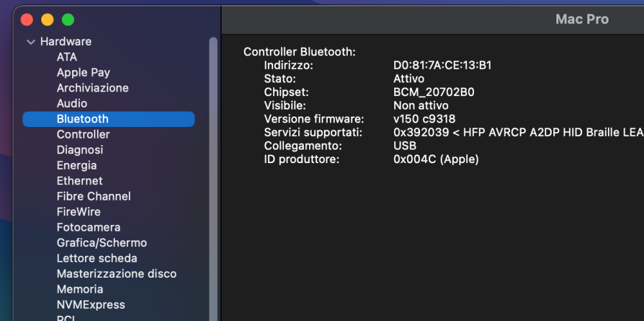Viewport: 644px width, 321px height.
Task: Select Audio in the sidebar
Action: point(72,103)
